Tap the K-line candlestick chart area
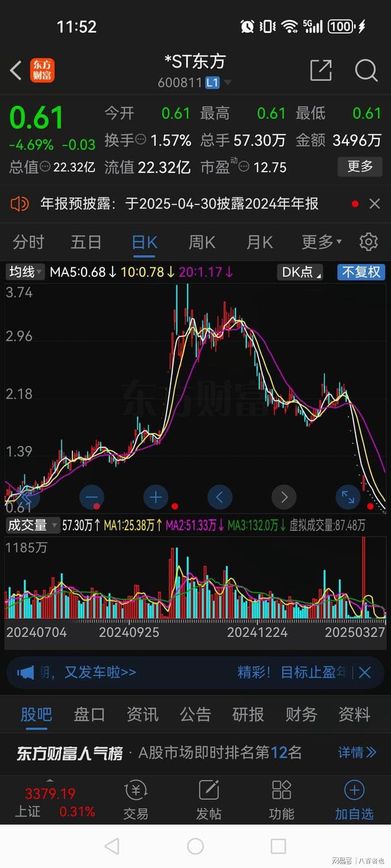Image resolution: width=391 pixels, height=868 pixels. point(195,398)
